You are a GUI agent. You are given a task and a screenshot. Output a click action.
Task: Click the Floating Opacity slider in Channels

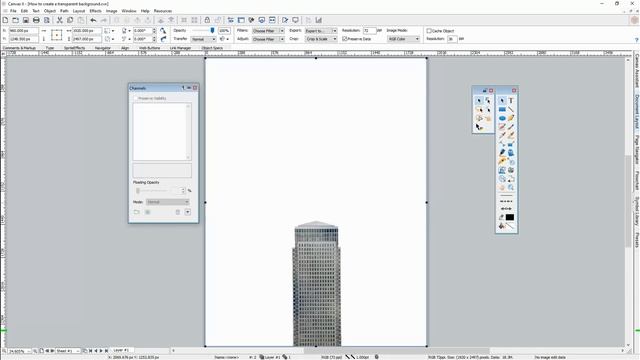[153, 191]
